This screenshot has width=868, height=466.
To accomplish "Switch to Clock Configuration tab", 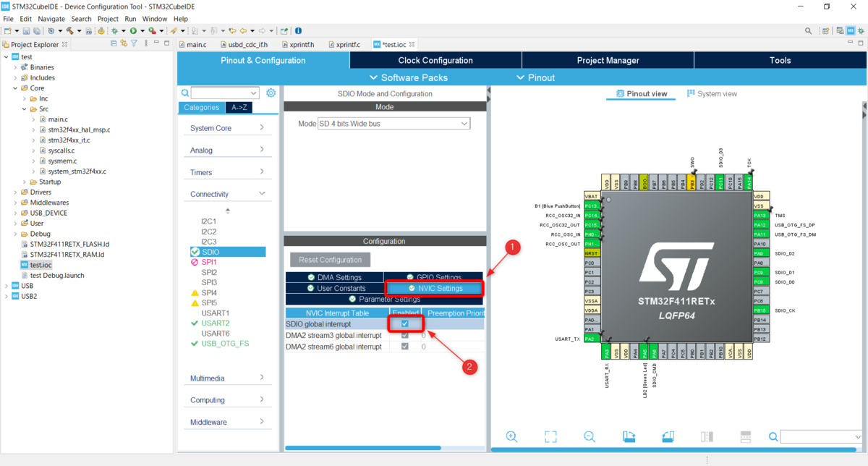I will click(x=435, y=61).
